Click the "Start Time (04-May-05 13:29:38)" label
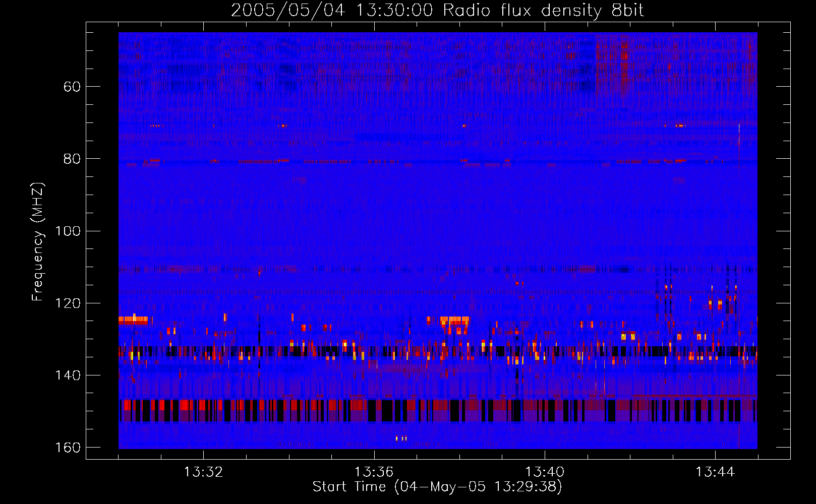 437,487
